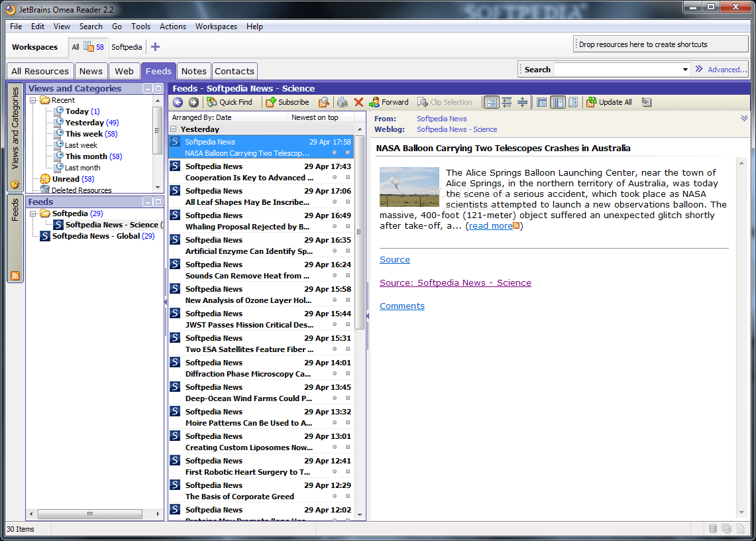Toggle read marker on 'Cooperation Is Key' item
Screen dimensions: 756x541
tap(334, 178)
